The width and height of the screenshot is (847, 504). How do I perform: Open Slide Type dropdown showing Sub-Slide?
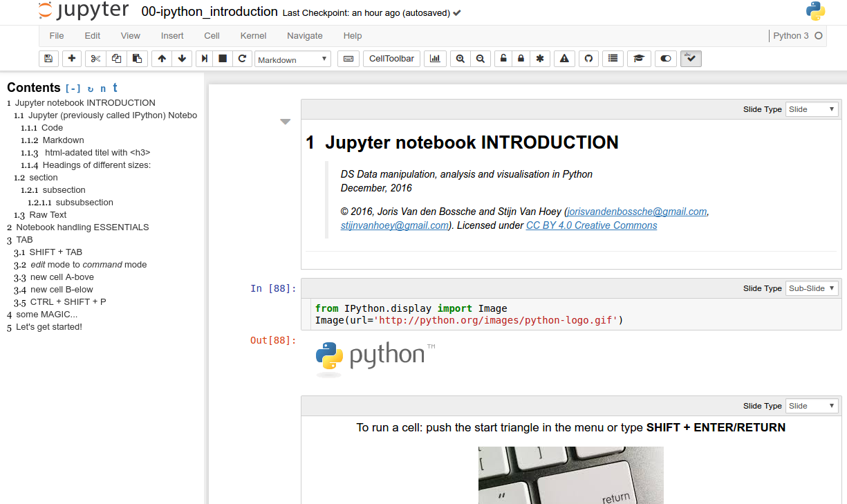click(x=812, y=288)
